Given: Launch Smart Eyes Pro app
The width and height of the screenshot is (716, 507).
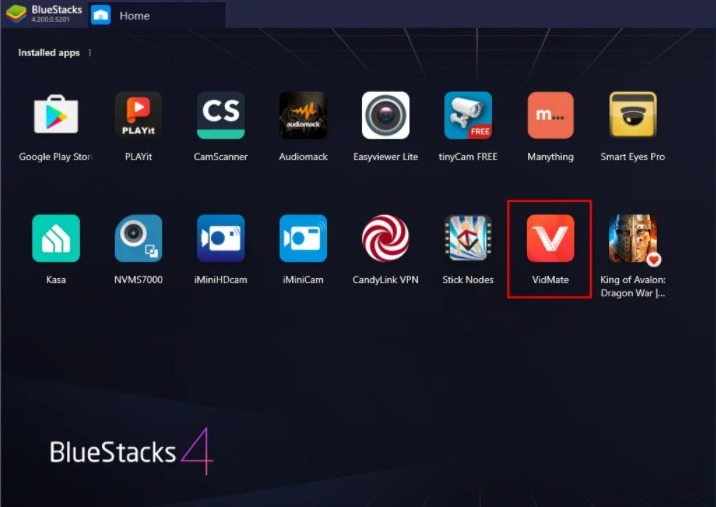Looking at the screenshot, I should (x=633, y=116).
